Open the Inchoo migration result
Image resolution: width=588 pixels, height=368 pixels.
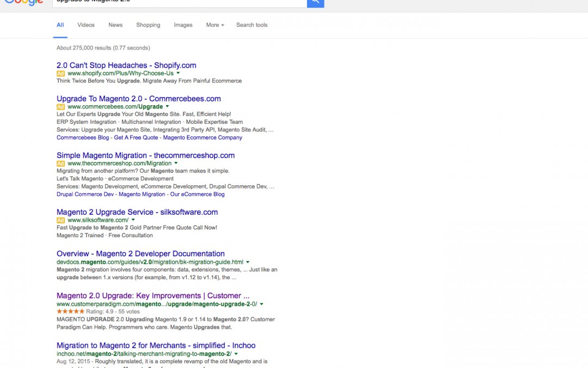[x=157, y=345]
